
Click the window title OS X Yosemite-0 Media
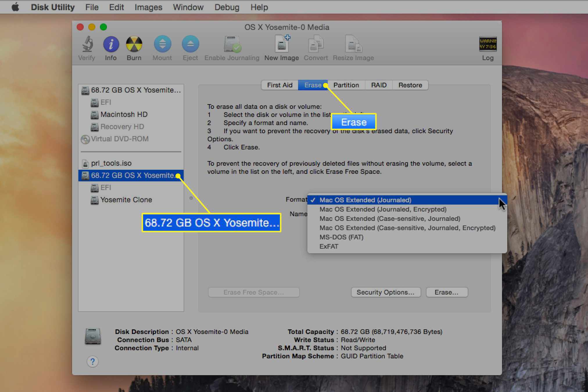coord(287,27)
